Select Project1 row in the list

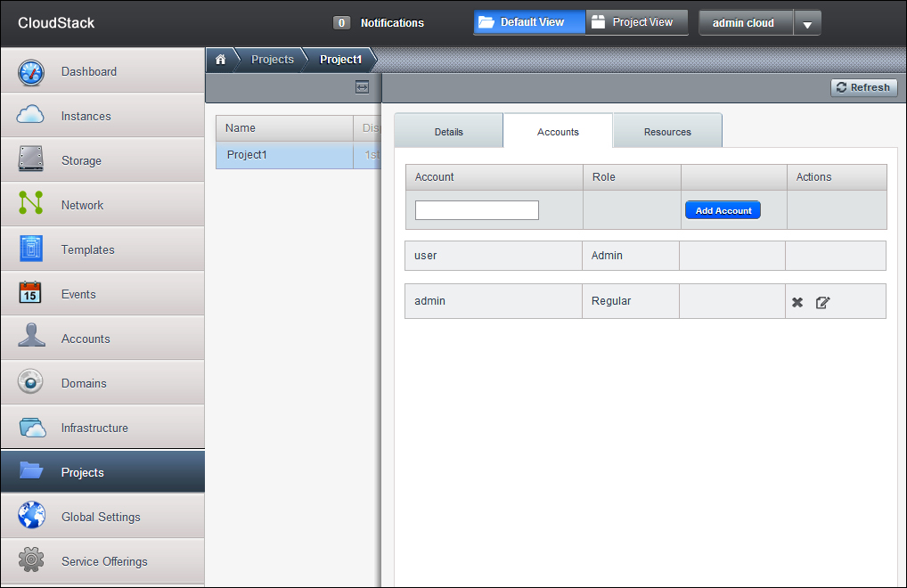coord(285,155)
